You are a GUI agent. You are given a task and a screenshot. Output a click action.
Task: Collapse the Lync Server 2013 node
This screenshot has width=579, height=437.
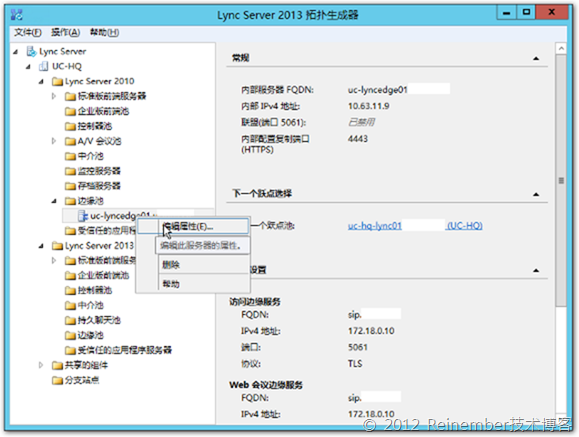(x=41, y=246)
